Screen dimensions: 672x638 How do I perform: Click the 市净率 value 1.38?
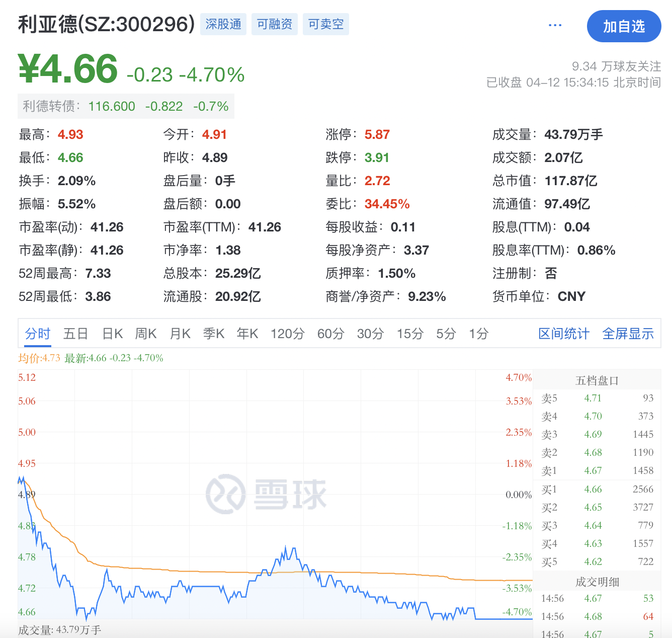pos(228,250)
